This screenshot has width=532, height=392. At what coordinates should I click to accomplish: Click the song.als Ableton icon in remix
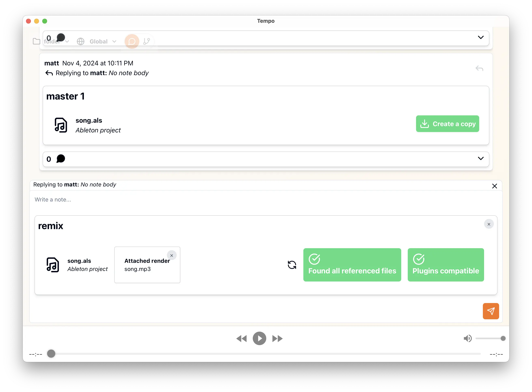pyautogui.click(x=53, y=265)
